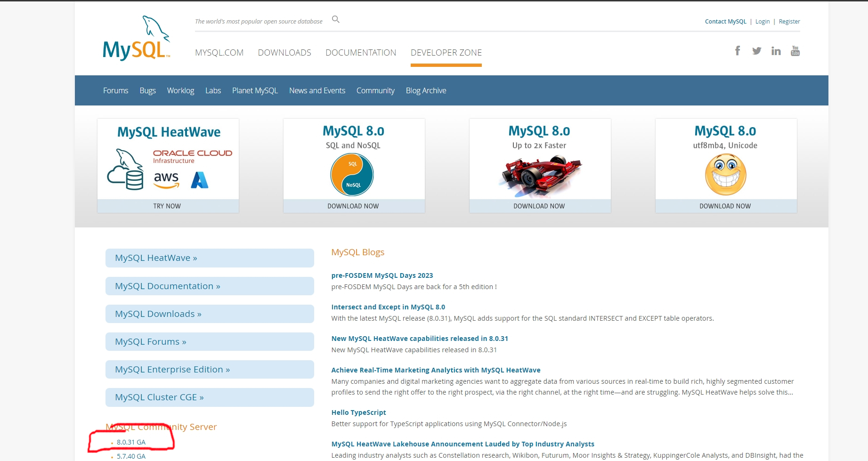This screenshot has height=461, width=868.
Task: Click the SQL and NoSQL circle graphic
Action: tap(352, 175)
